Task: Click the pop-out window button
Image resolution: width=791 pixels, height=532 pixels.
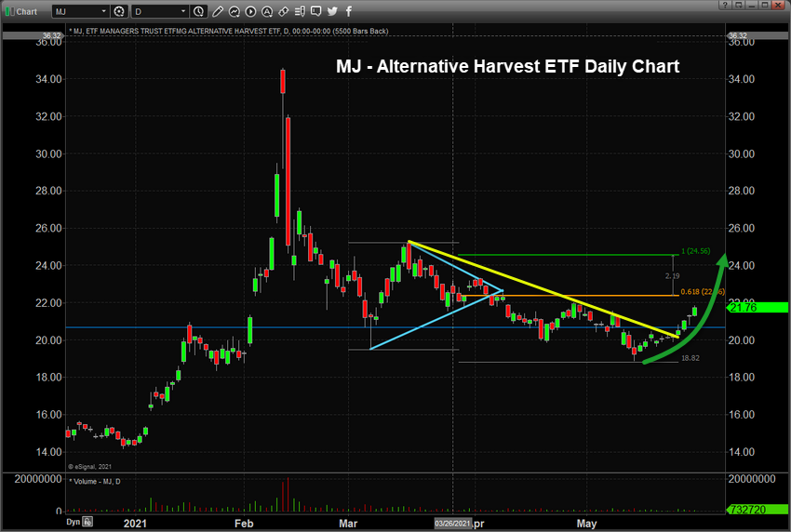Action: [x=739, y=5]
